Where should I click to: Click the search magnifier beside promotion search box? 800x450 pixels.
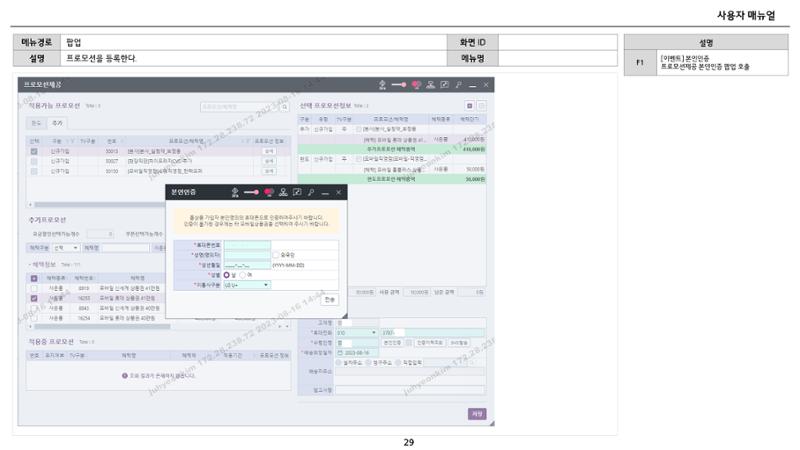point(285,107)
